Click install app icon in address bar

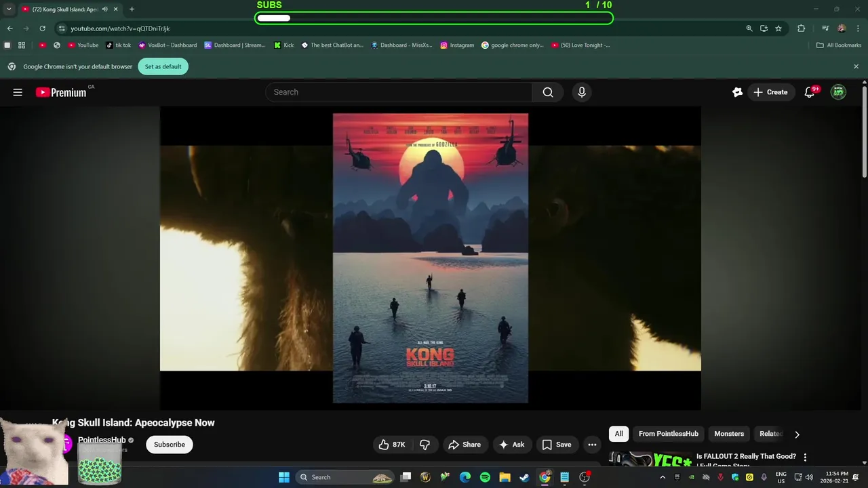[764, 28]
